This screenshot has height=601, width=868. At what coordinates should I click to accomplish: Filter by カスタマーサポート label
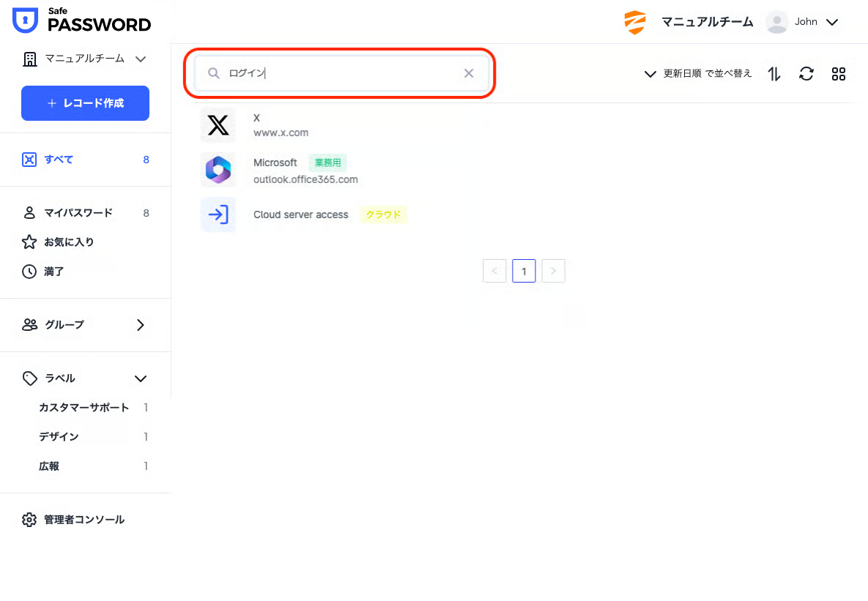click(84, 408)
